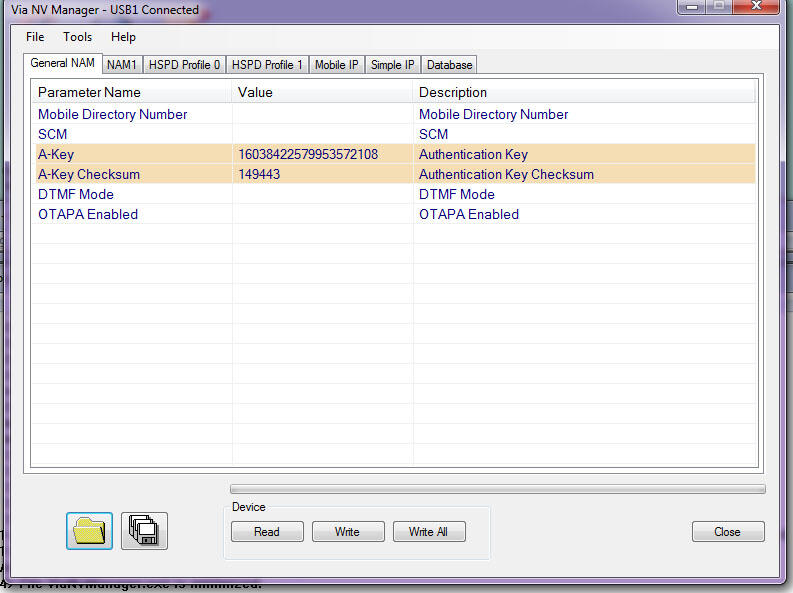Click the save-all floppy disks icon
The width and height of the screenshot is (793, 593).
tap(144, 531)
